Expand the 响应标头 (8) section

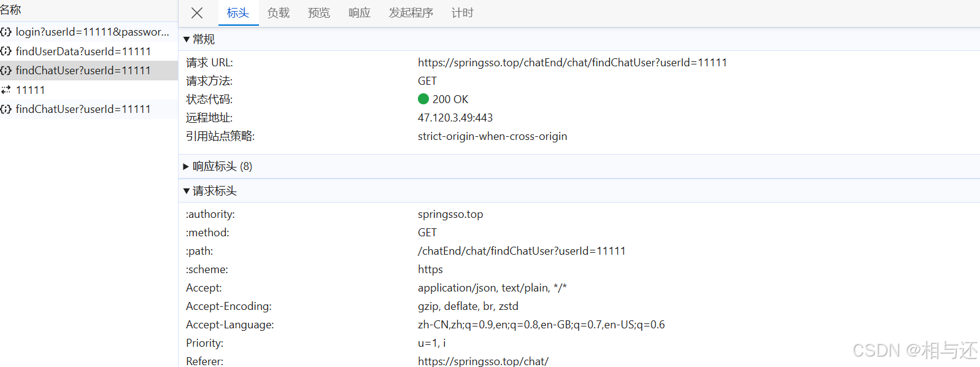click(187, 166)
